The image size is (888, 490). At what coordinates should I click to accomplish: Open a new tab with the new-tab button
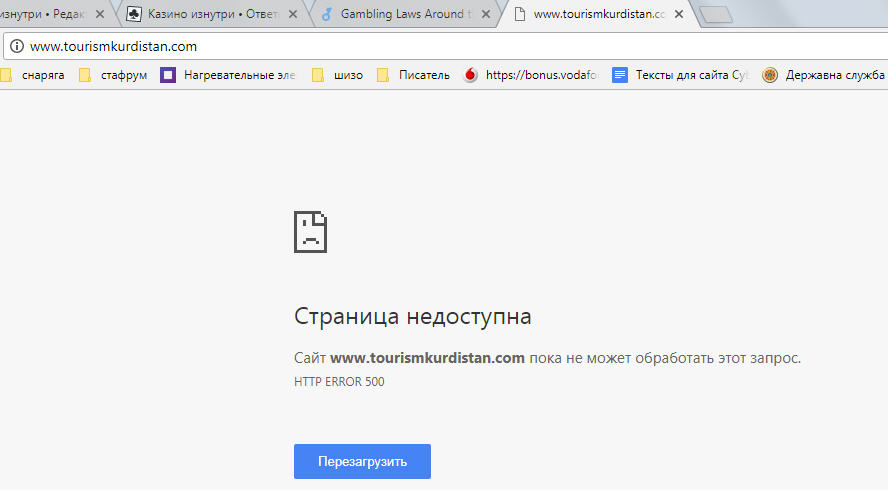coord(714,15)
